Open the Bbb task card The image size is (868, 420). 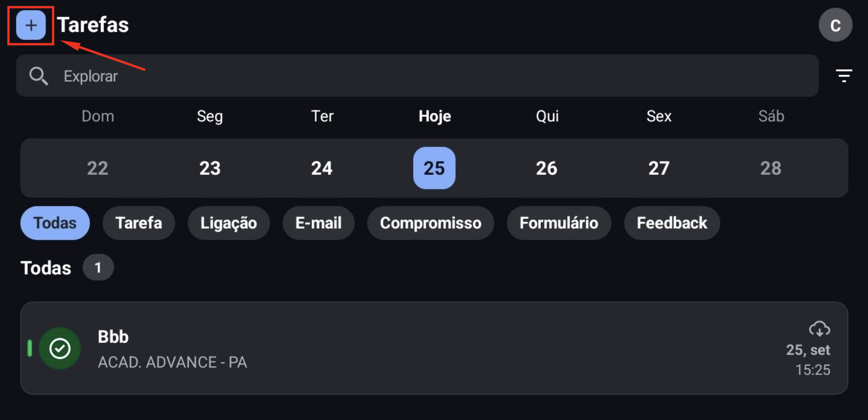tap(434, 348)
